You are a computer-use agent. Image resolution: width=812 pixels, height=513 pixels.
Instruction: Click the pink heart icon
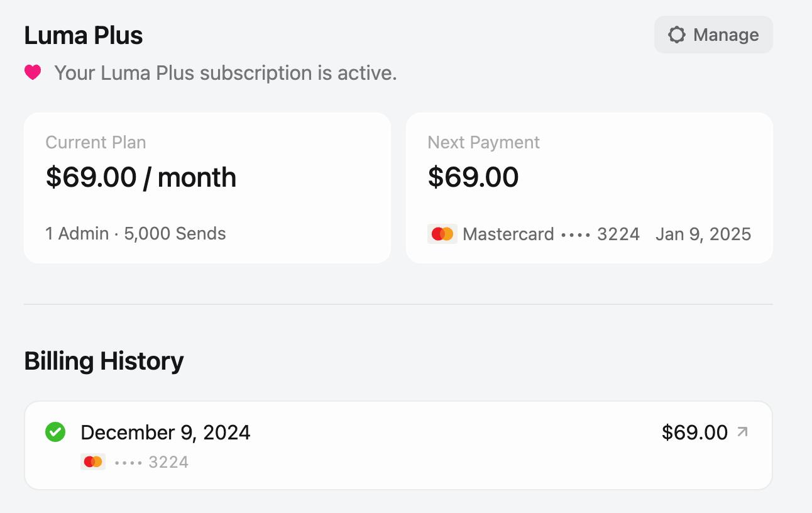coord(33,73)
